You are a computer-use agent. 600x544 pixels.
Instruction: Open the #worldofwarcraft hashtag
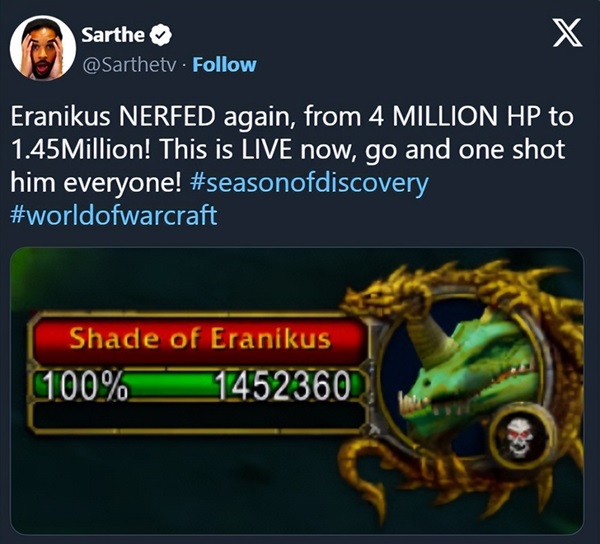click(114, 215)
